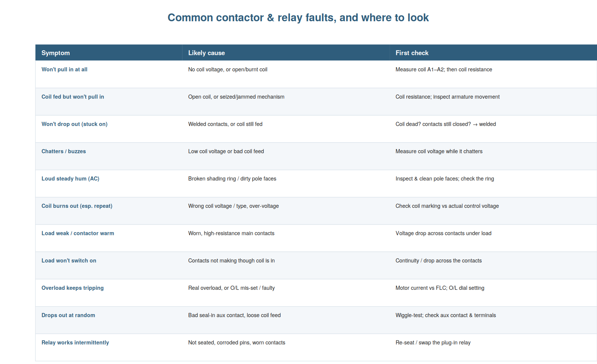This screenshot has width=597, height=364.
Task: Select the "Load won't switch on" symptom
Action: point(69,260)
